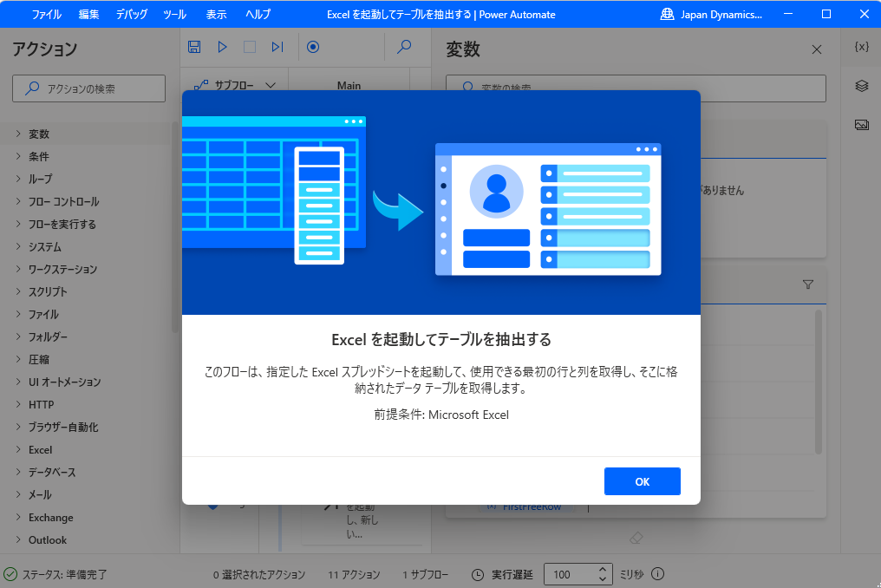Open the ファイル menu
The height and width of the screenshot is (588, 881).
coord(46,14)
